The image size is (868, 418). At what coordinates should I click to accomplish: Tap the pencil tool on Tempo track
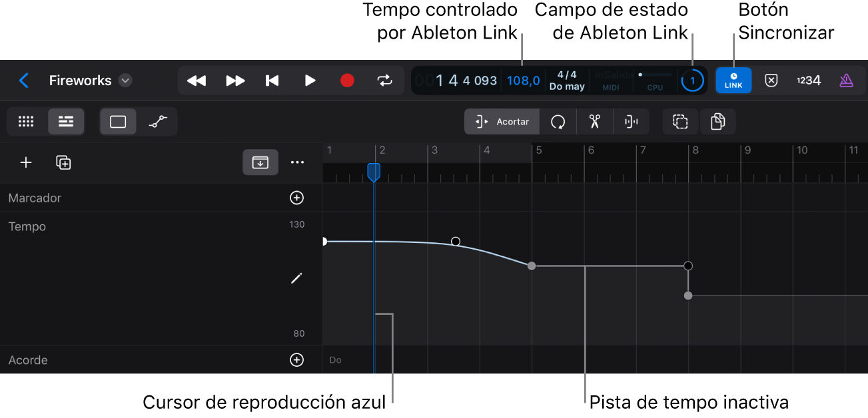click(296, 278)
